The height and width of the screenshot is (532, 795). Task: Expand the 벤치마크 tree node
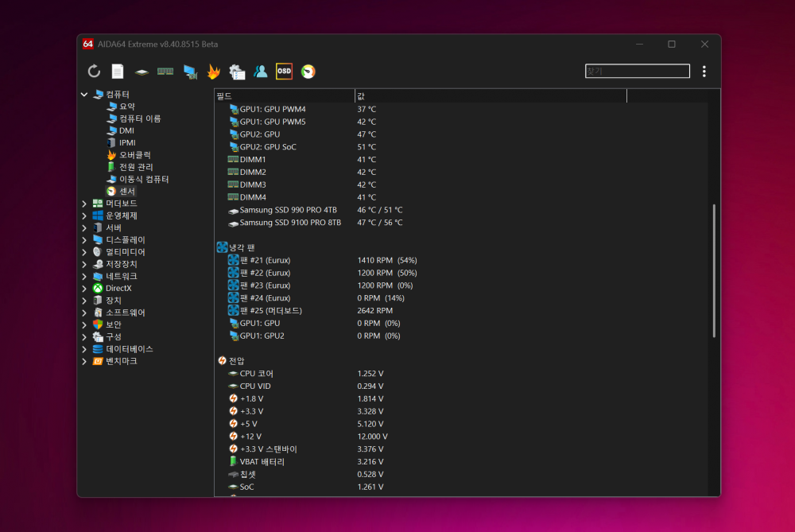[84, 361]
